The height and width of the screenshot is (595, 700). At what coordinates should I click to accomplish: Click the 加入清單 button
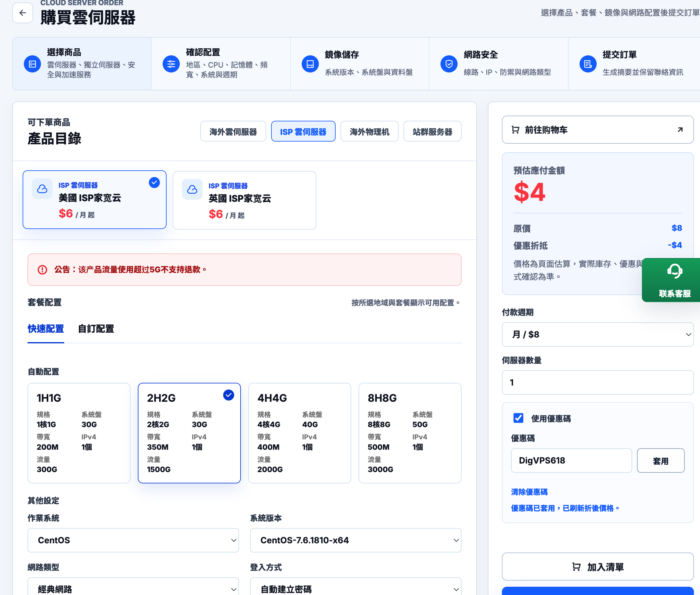pyautogui.click(x=598, y=567)
